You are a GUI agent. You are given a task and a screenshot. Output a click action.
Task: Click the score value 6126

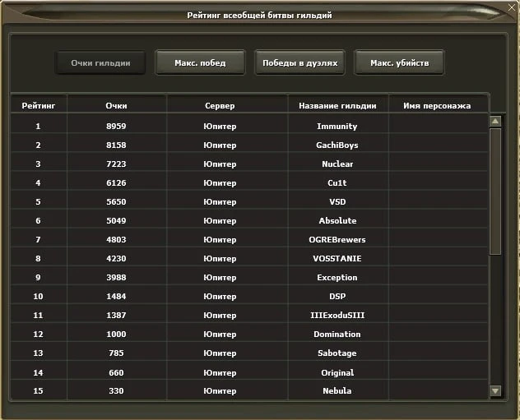(x=116, y=182)
